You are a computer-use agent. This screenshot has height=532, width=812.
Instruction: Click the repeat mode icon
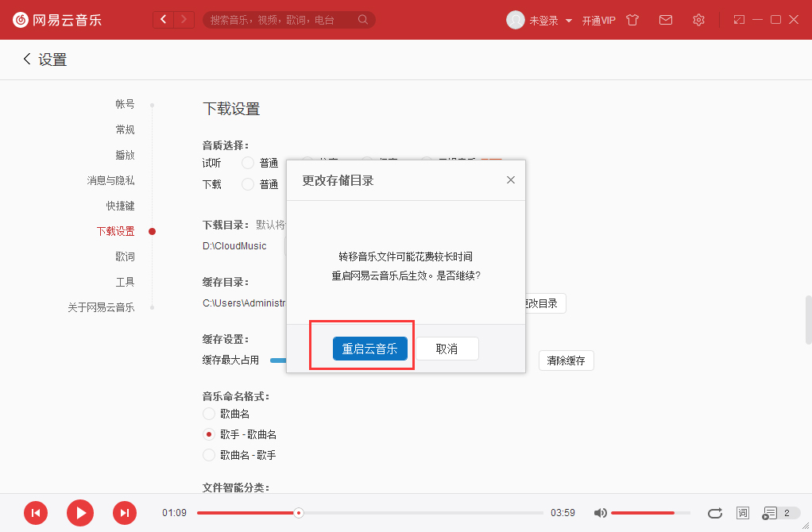pyautogui.click(x=714, y=513)
